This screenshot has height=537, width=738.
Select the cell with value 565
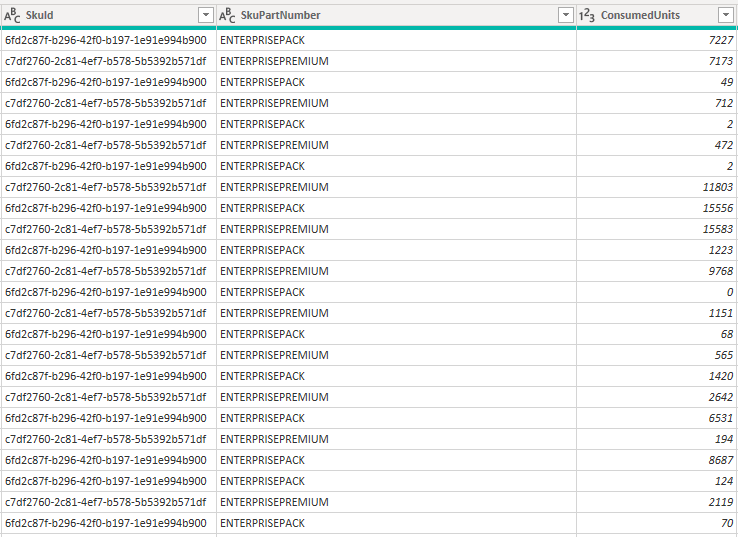click(x=657, y=355)
